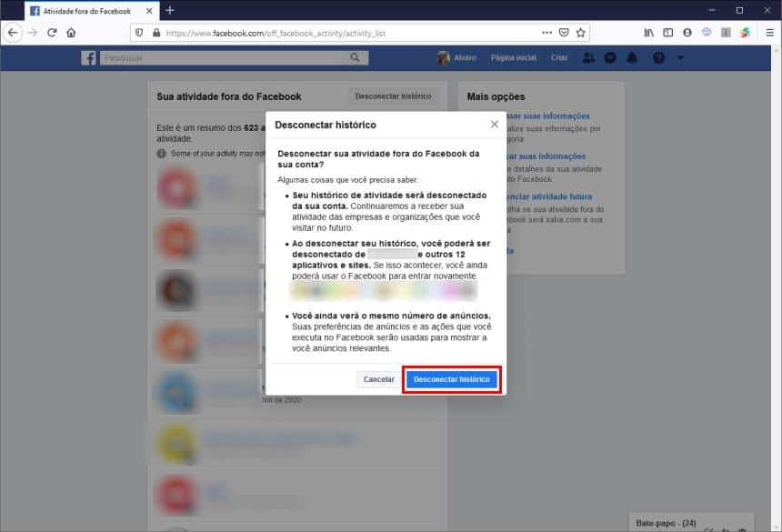782x532 pixels.
Task: Click the browser forward arrow
Action: [33, 33]
